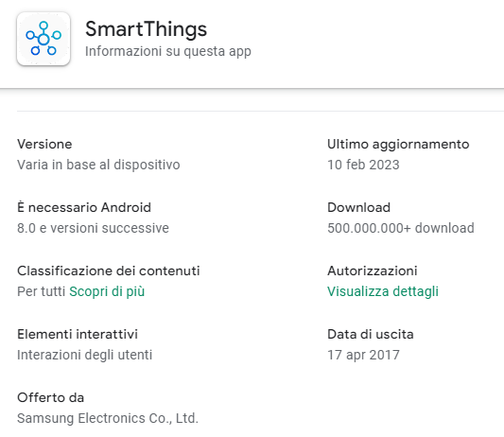
Task: Select Varia in base al dispositivo text
Action: [98, 165]
